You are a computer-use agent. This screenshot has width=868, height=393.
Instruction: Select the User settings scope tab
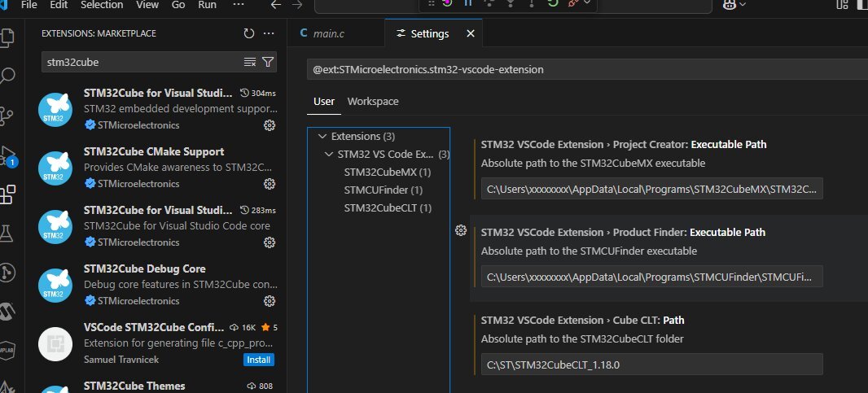(x=324, y=102)
